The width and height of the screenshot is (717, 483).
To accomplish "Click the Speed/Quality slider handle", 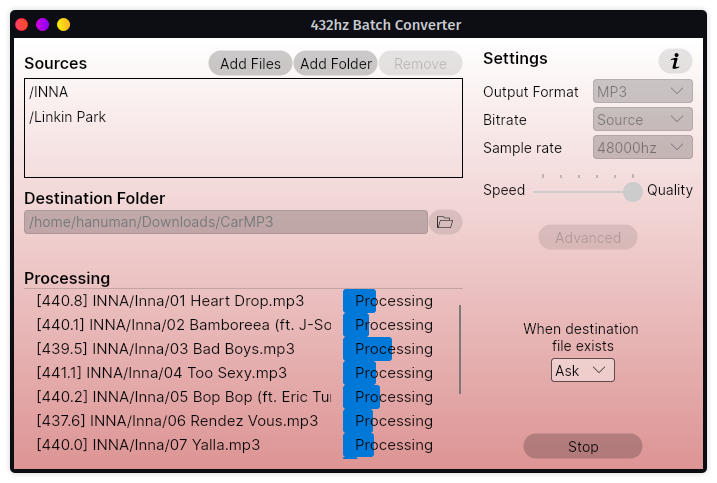I will pos(633,192).
